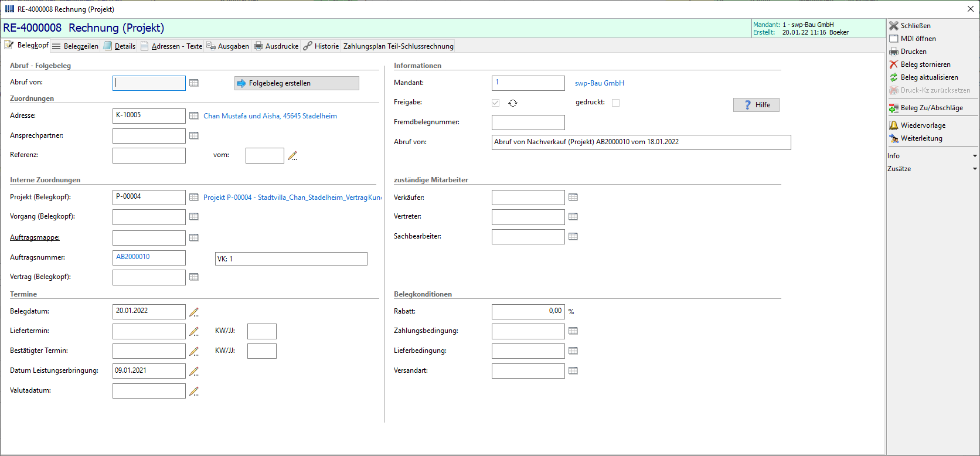Screen dimensions: 980x456
Task: Open link Chan Mustafa und Aisha address
Action: 270,116
